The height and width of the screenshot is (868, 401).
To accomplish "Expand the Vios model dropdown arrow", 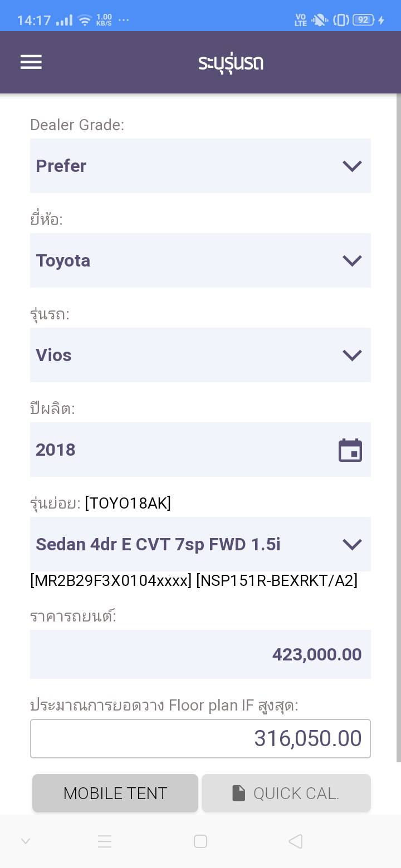I will pos(352,355).
